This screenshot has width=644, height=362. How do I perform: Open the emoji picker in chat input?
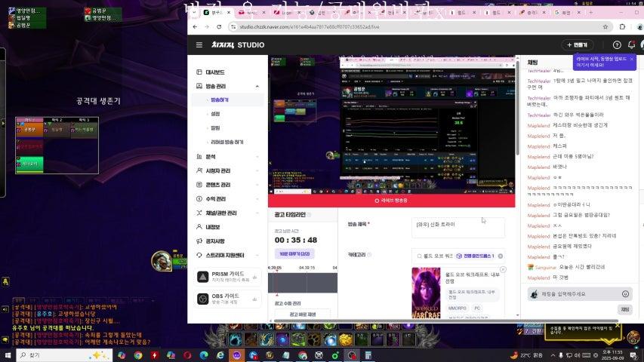(625, 294)
